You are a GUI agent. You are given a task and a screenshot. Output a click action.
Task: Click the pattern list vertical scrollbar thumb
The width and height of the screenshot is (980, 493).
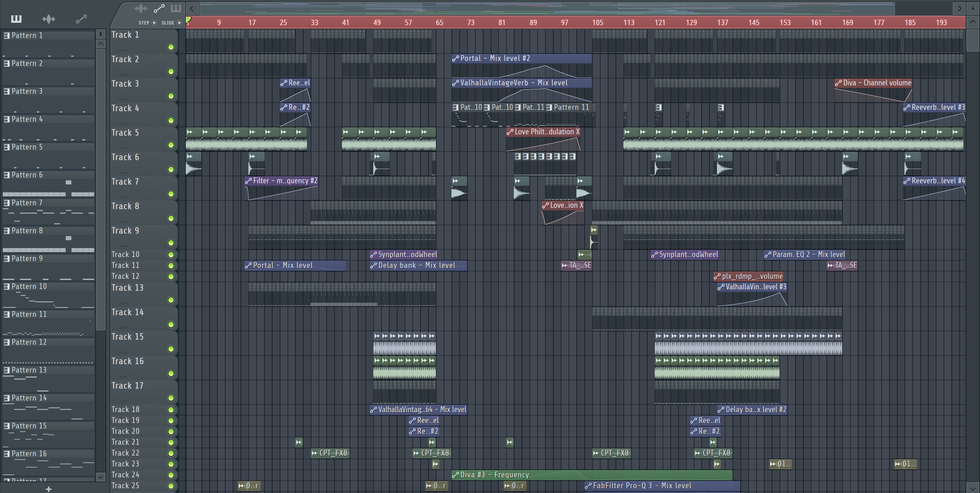click(100, 189)
